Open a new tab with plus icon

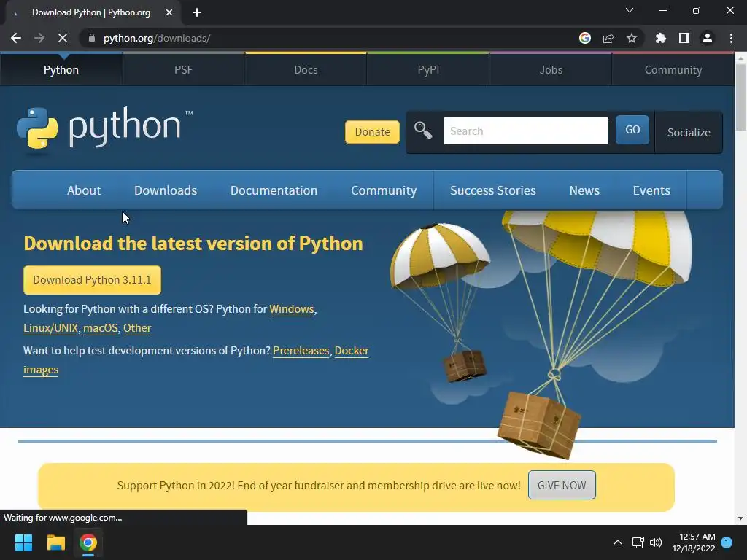pyautogui.click(x=197, y=12)
